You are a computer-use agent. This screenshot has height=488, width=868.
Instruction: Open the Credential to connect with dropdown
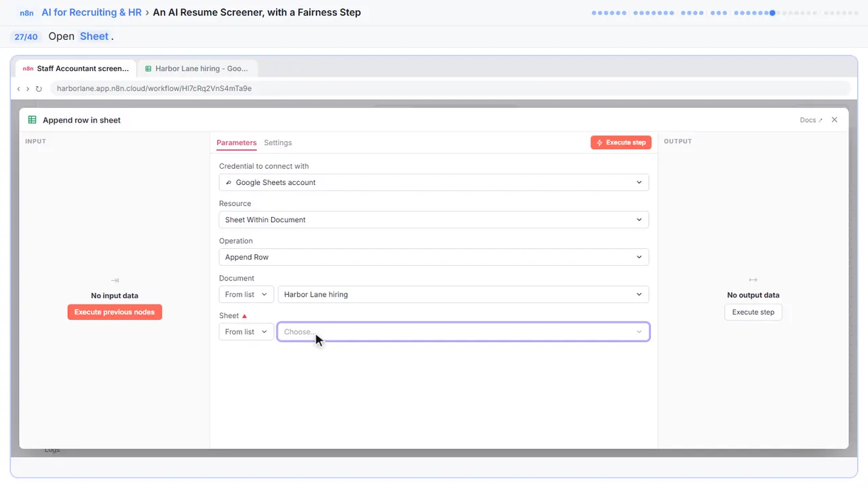tap(434, 182)
